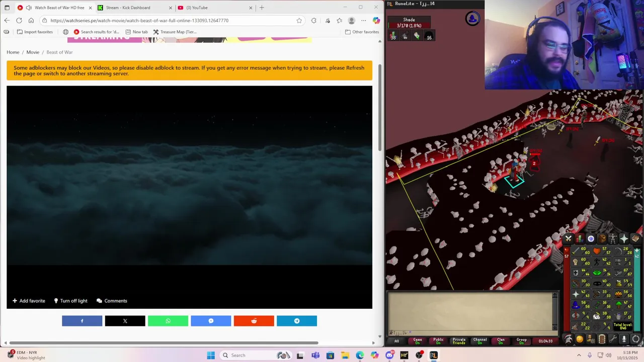This screenshot has width=644, height=362.
Task: Share the page on Reddit
Action: (x=254, y=321)
